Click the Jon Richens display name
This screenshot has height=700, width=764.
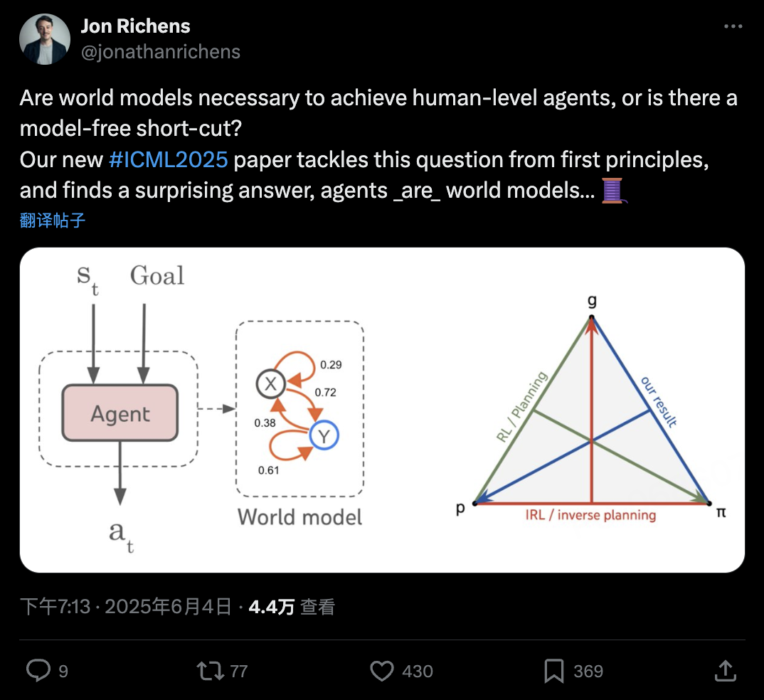[x=135, y=26]
